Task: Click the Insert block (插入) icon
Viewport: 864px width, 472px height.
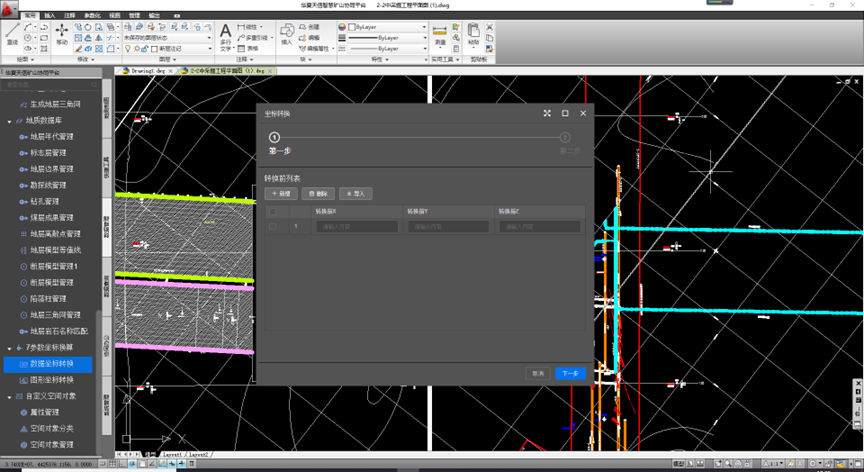Action: [x=287, y=34]
